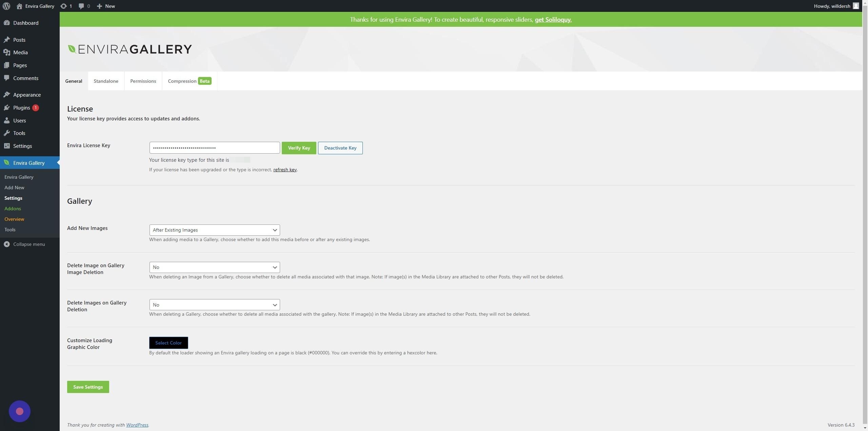Click the user avatar beside Howdy, willdersh
This screenshot has height=431, width=868.
pyautogui.click(x=856, y=6)
